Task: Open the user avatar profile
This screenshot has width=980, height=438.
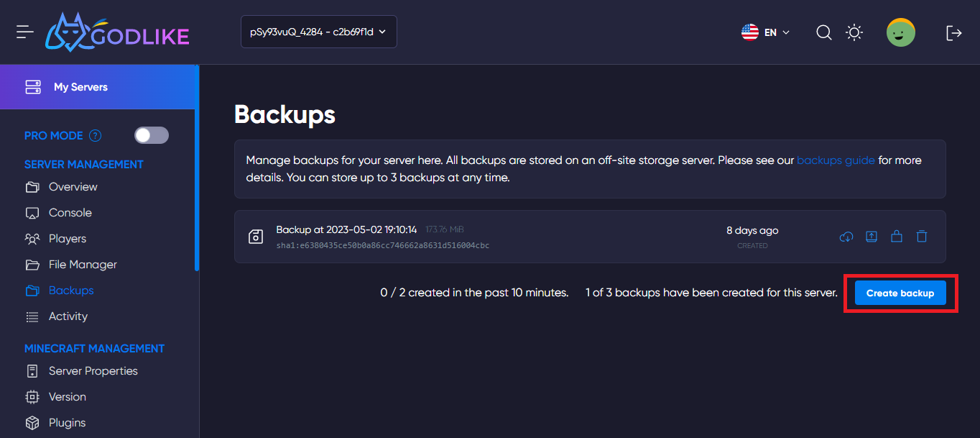Action: tap(900, 32)
